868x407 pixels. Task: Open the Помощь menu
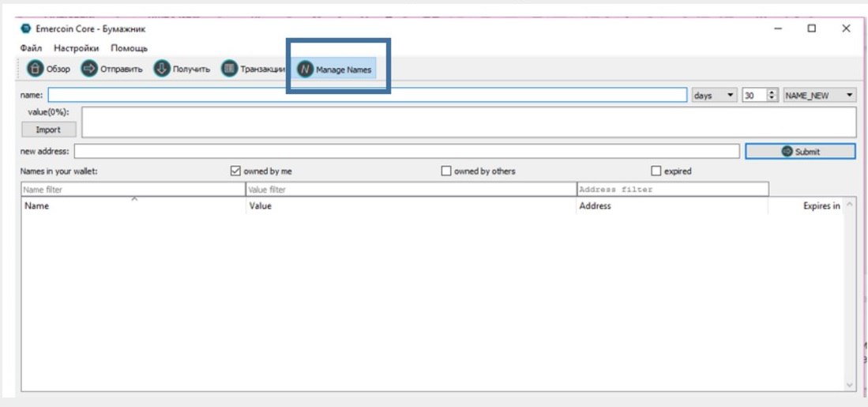[129, 48]
